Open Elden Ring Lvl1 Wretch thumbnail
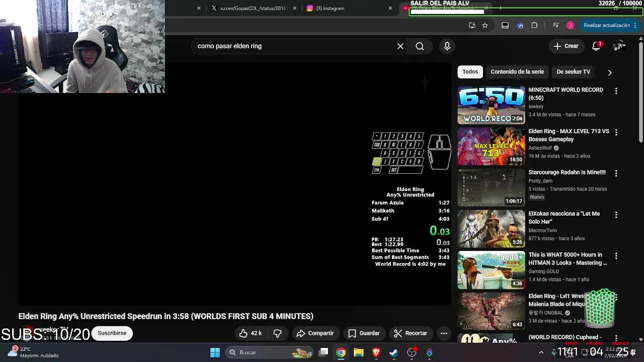The height and width of the screenshot is (362, 644). 491,311
